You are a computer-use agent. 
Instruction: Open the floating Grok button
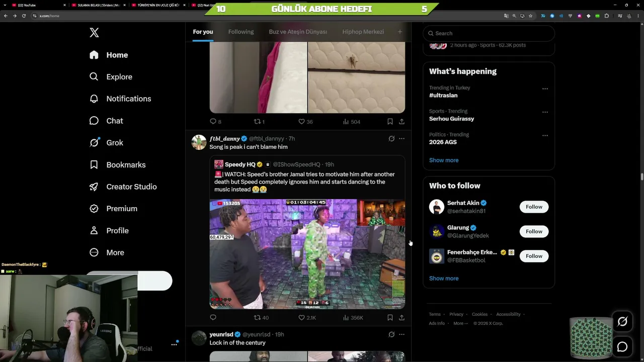click(x=622, y=322)
